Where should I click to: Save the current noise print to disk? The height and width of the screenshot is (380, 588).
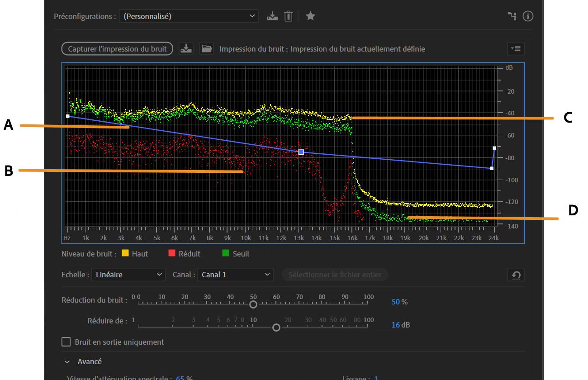[186, 48]
